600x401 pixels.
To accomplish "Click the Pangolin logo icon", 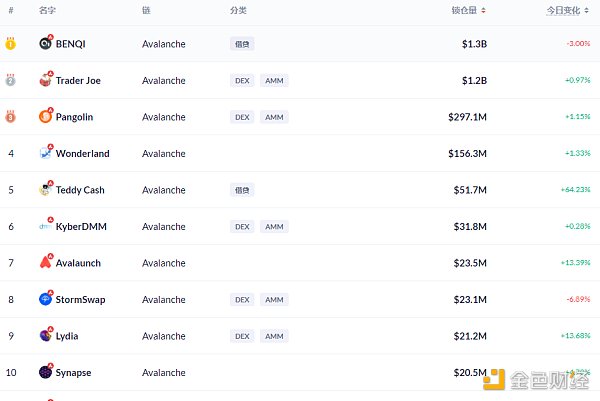I will pyautogui.click(x=45, y=117).
